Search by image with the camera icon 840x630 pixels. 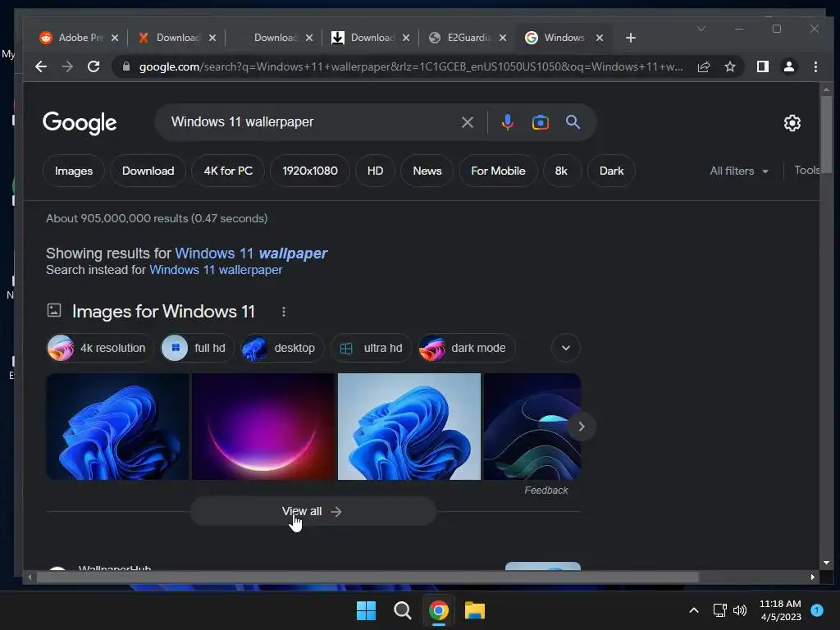(x=540, y=122)
